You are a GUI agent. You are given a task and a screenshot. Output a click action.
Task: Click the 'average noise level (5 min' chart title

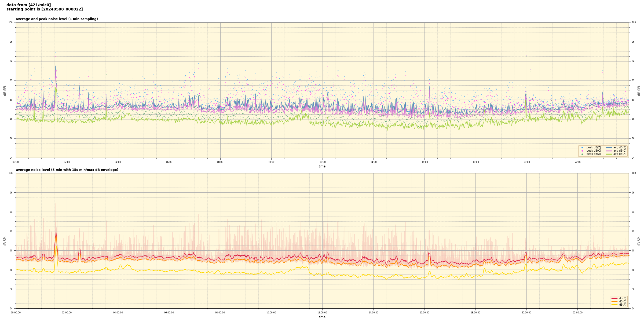(67, 170)
